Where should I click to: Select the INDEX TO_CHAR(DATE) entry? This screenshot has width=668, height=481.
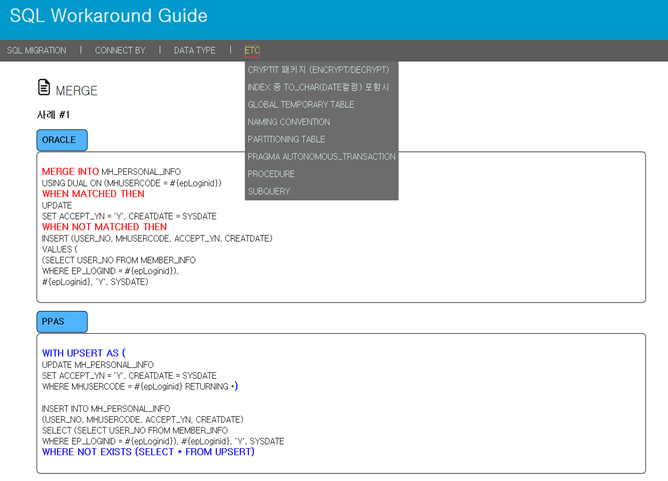click(318, 87)
